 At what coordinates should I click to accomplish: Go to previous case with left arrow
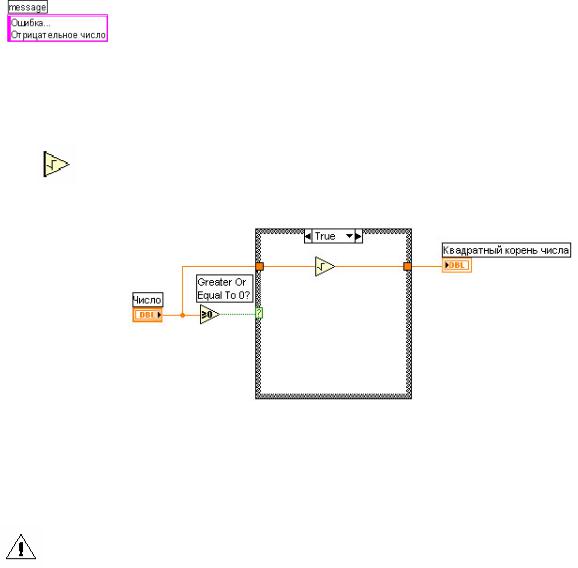[x=308, y=236]
